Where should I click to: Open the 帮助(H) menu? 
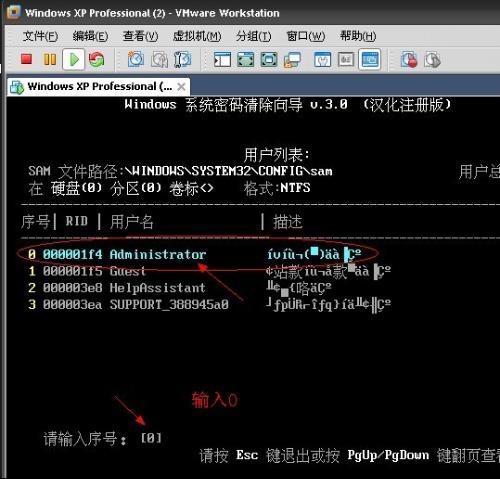(358, 36)
